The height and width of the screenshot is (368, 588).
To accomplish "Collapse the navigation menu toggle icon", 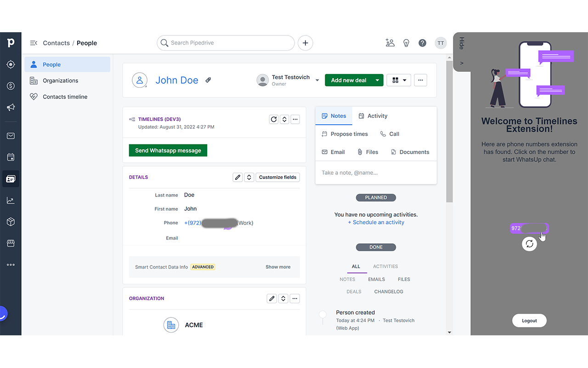I will (34, 43).
